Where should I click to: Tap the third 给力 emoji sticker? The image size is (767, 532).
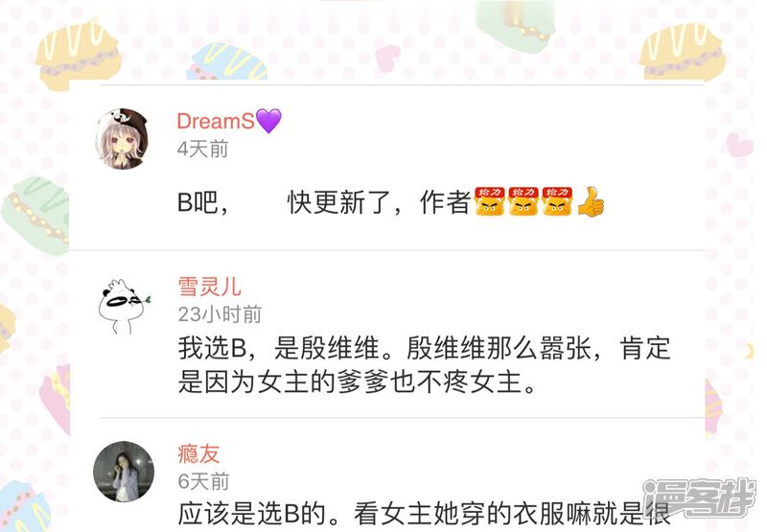557,201
